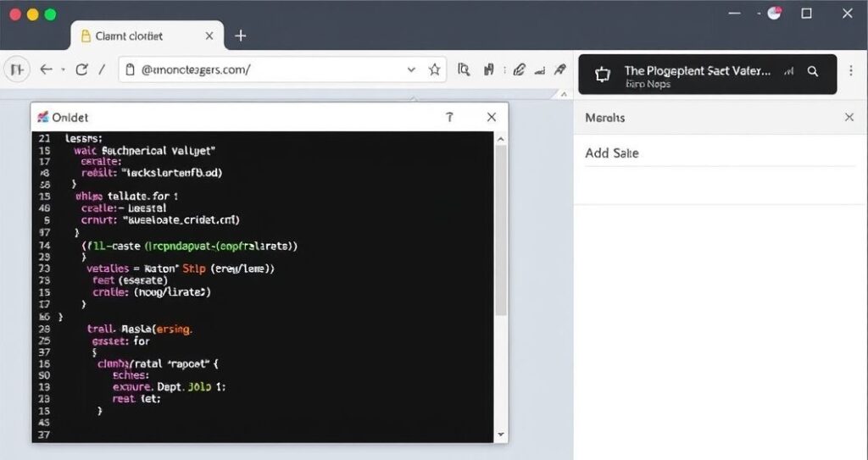This screenshot has height=460, width=868.
Task: Click the code editor's vertical scrollbar thumb
Action: pos(501,229)
